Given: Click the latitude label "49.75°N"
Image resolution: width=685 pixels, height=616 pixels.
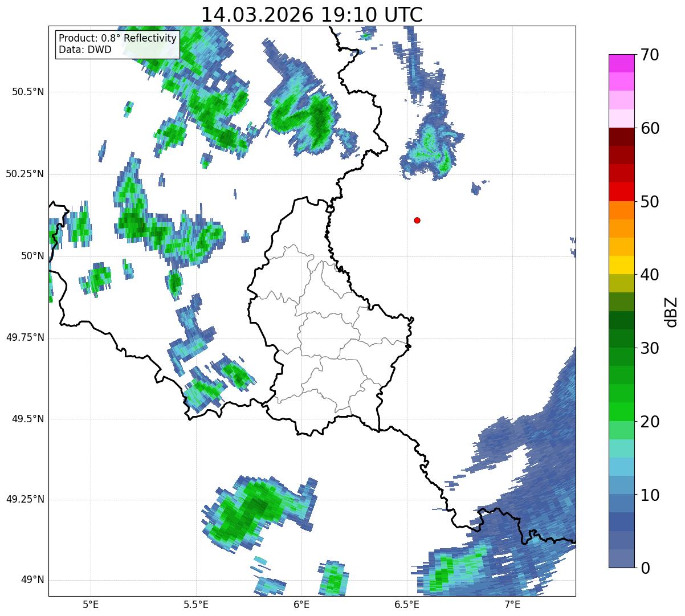Looking at the screenshot, I should pos(25,337).
